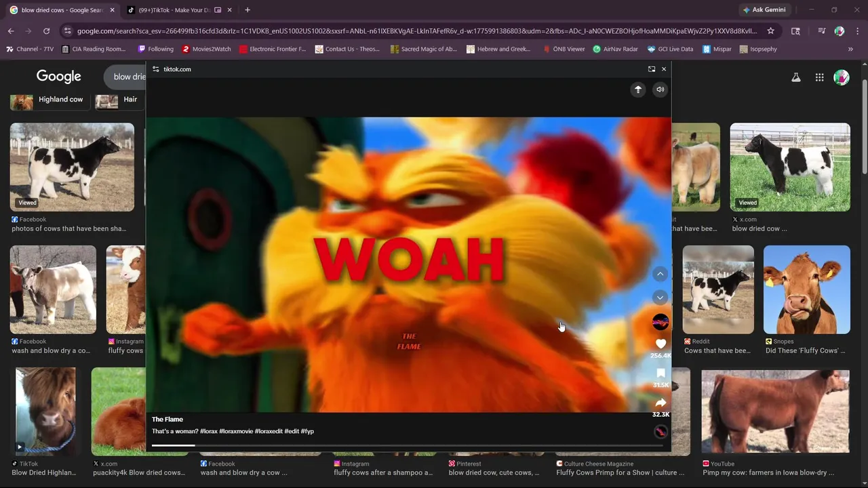
Task: Open TikTok Blow Dried Highland result thumbnail
Action: coord(45,411)
